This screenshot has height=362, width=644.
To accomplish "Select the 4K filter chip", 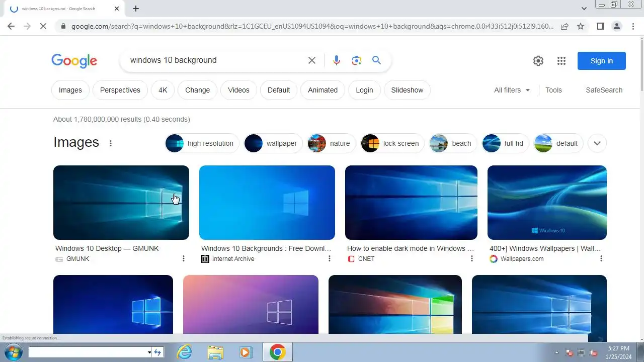I will pos(163,90).
